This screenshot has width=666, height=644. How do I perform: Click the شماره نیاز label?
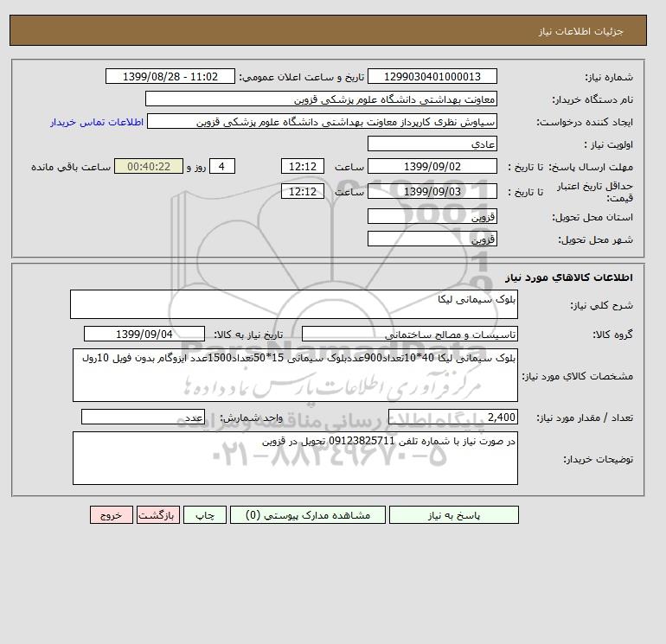point(609,77)
